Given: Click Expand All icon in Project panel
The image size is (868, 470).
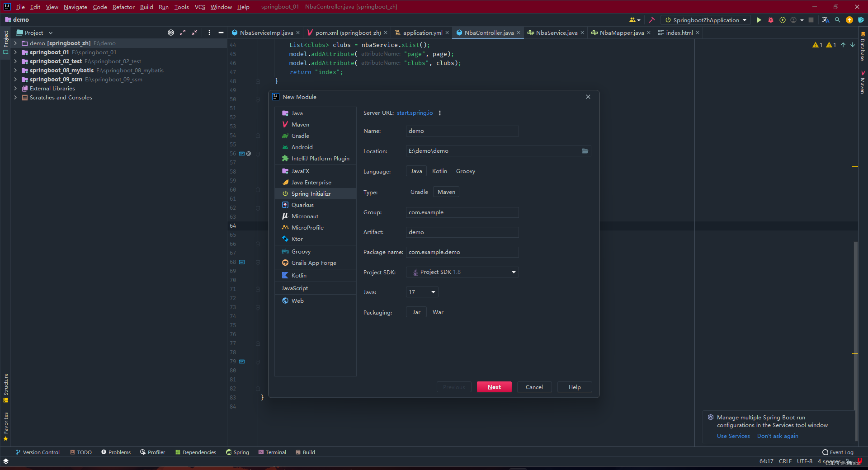Looking at the screenshot, I should (183, 33).
